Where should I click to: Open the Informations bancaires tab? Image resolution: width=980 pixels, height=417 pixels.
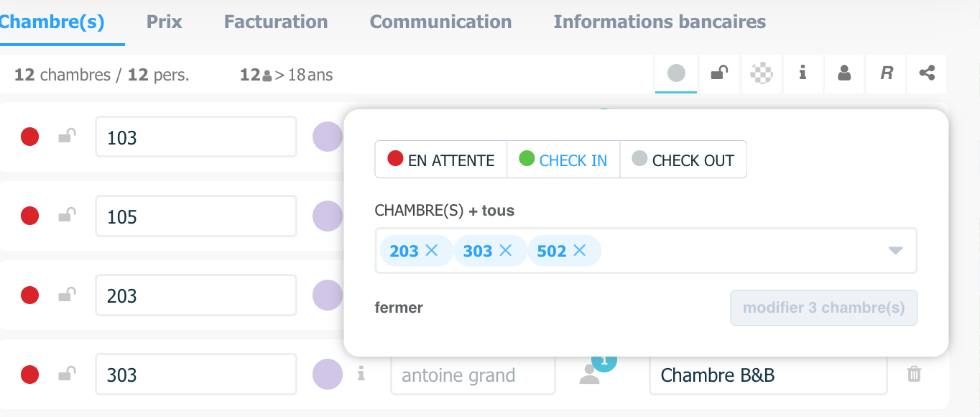(660, 22)
